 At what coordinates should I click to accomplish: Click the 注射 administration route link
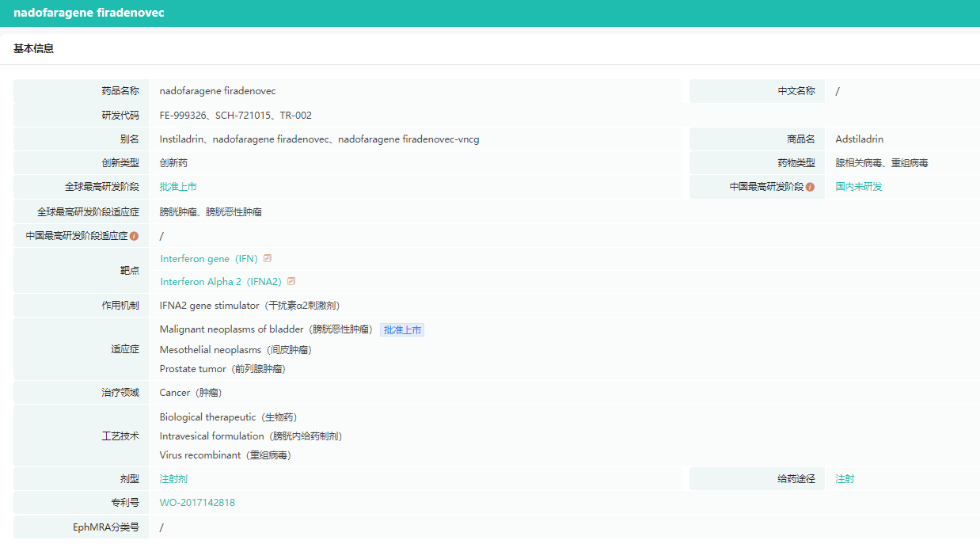(845, 479)
